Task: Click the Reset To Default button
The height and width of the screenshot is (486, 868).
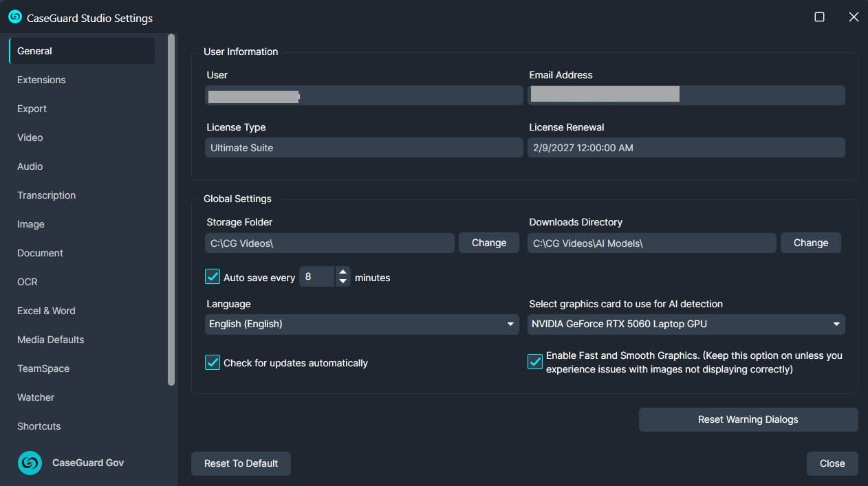Action: [x=241, y=463]
